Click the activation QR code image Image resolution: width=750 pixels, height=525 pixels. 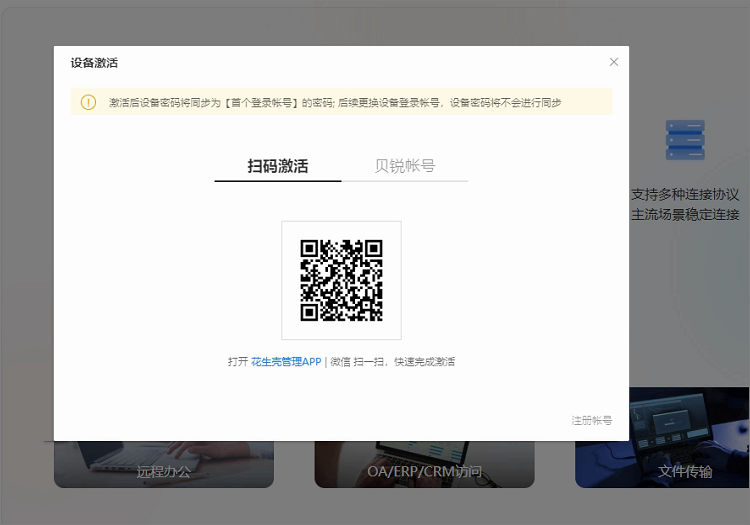pos(342,280)
